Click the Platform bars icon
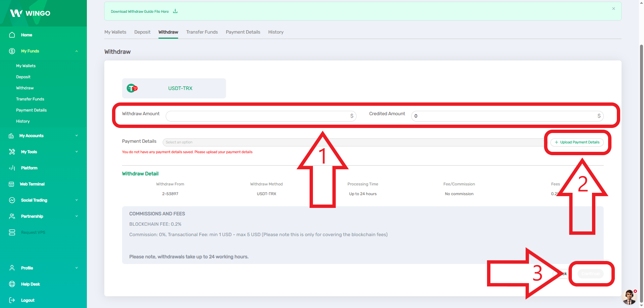The height and width of the screenshot is (308, 644). [x=12, y=168]
